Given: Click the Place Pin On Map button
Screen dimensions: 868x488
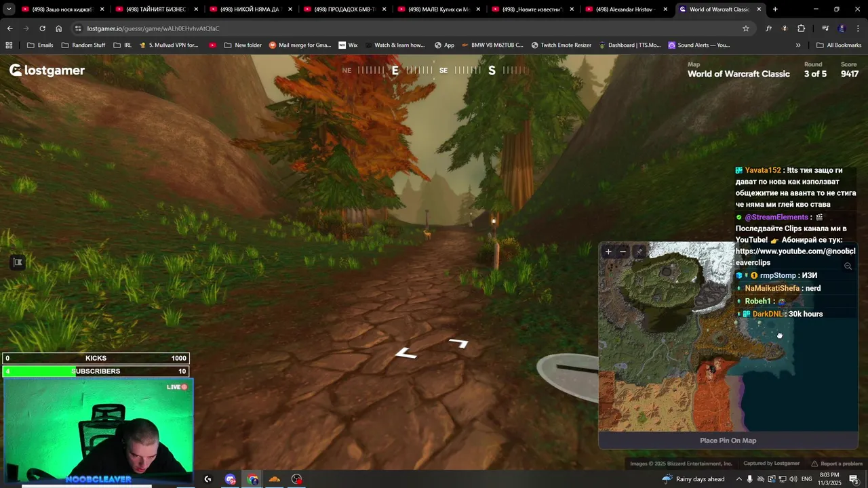Looking at the screenshot, I should (x=728, y=441).
